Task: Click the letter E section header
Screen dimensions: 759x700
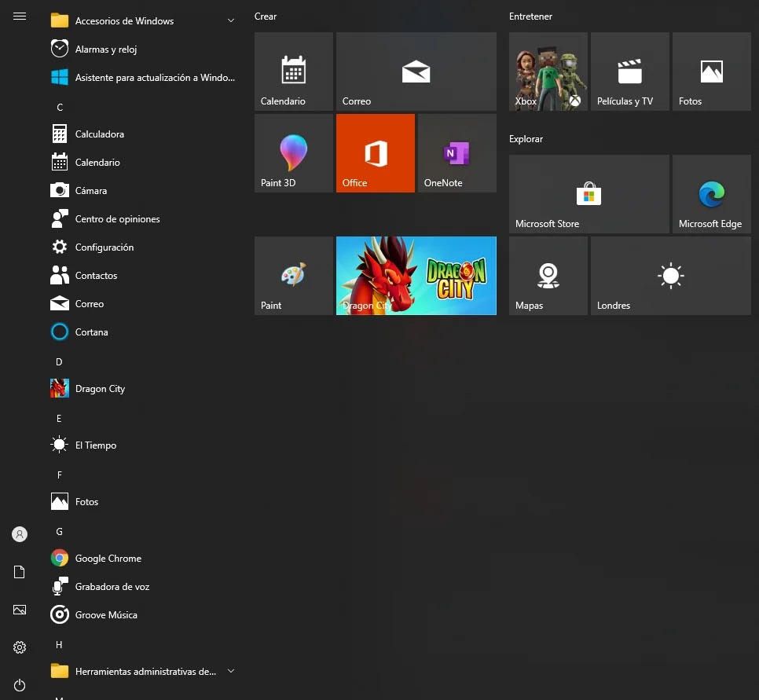Action: pyautogui.click(x=59, y=418)
